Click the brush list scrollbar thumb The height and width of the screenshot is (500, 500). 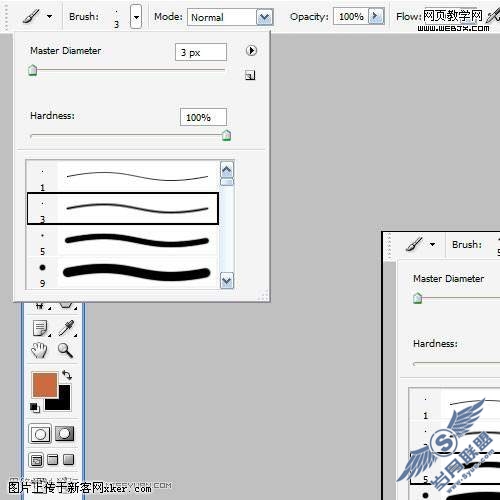pyautogui.click(x=227, y=182)
